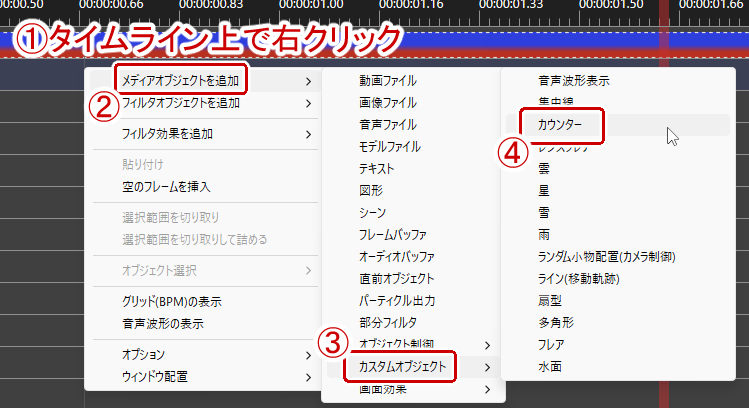Expand arrow beside フィルタオブジェクトを追加

click(309, 104)
